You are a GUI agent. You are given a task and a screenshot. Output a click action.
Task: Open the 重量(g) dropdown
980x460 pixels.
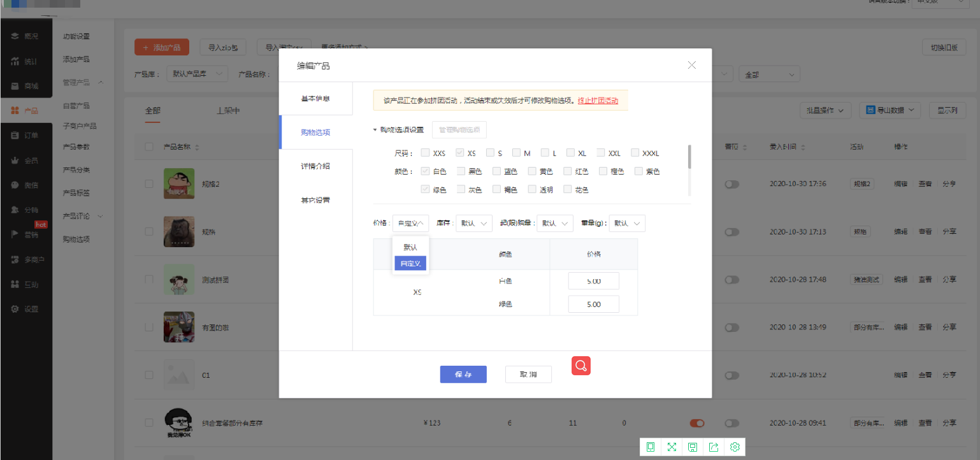pyautogui.click(x=628, y=223)
